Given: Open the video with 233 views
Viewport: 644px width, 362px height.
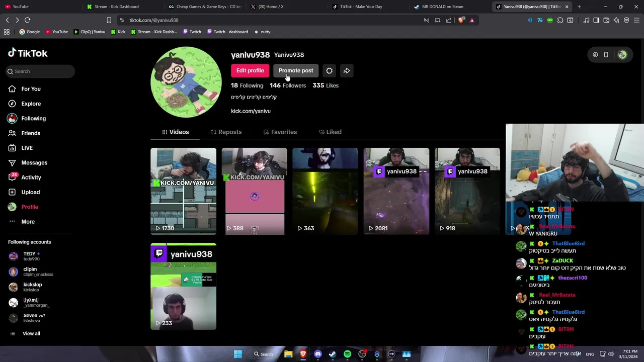Looking at the screenshot, I should click(x=183, y=287).
